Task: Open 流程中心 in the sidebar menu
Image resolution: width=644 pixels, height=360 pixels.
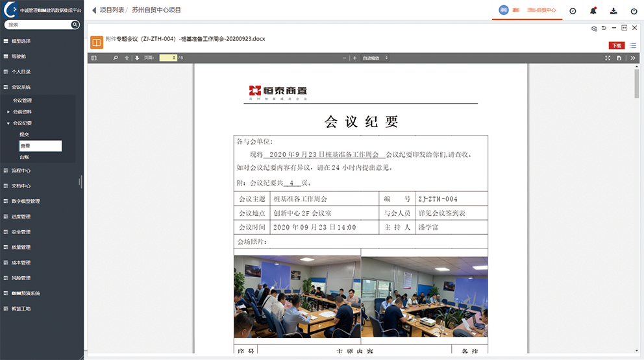Action: click(21, 171)
